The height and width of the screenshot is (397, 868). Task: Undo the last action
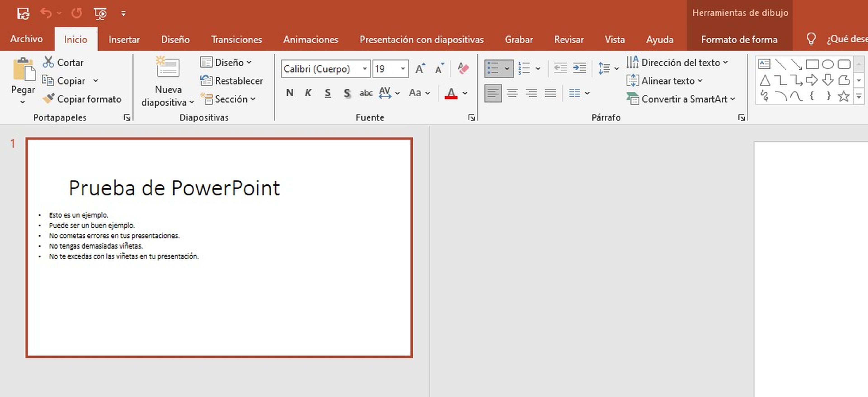click(46, 13)
